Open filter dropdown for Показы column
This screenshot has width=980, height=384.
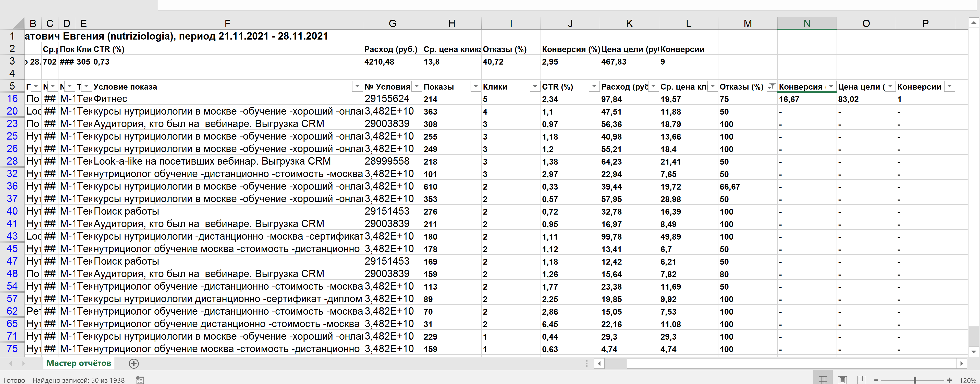coord(475,86)
